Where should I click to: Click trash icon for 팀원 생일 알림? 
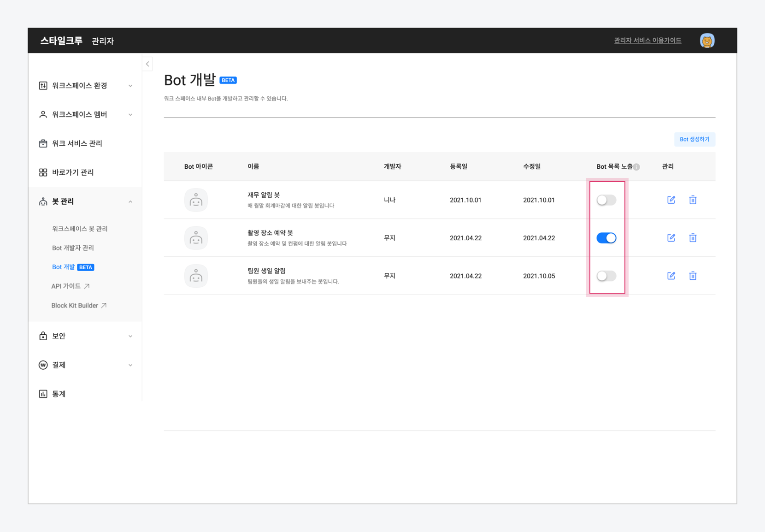coord(693,276)
